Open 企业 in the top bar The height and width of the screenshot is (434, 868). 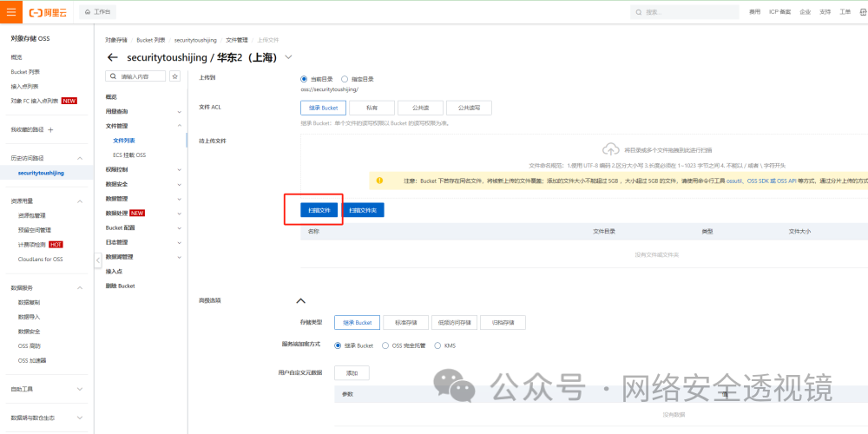coord(805,12)
